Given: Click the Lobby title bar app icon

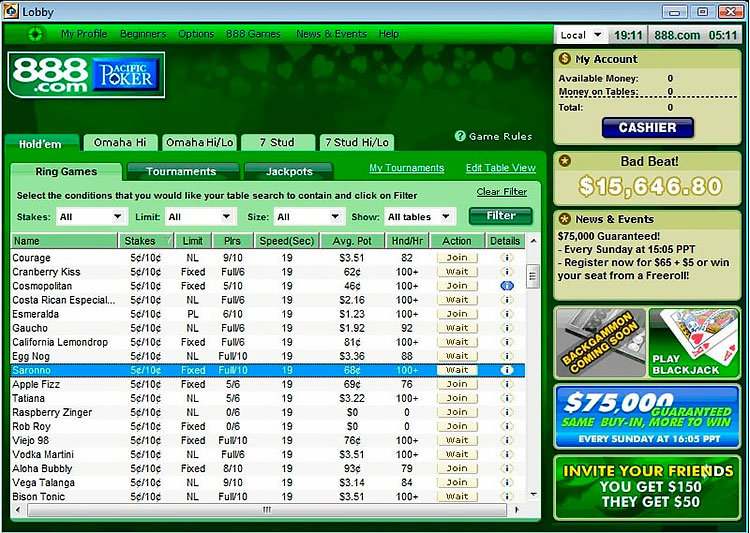Looking at the screenshot, I should pyautogui.click(x=11, y=11).
